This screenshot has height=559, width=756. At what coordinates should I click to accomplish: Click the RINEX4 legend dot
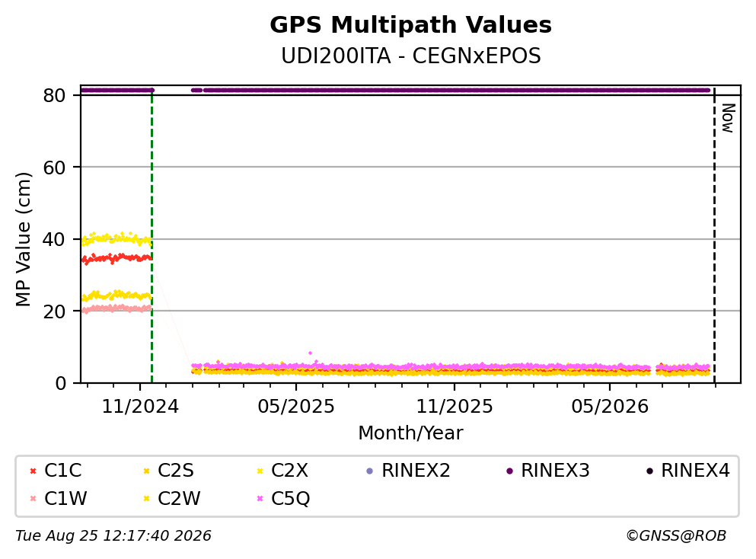pyautogui.click(x=649, y=471)
